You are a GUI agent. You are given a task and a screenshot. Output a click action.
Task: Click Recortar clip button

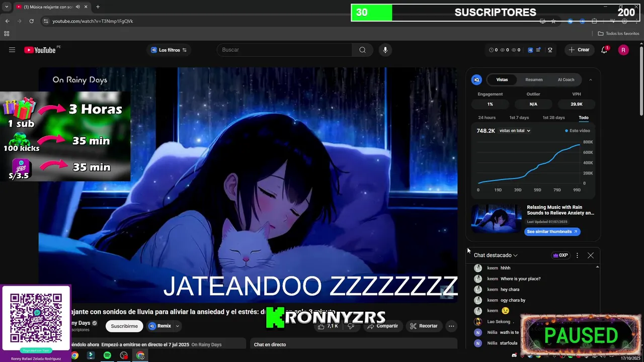coord(424,326)
